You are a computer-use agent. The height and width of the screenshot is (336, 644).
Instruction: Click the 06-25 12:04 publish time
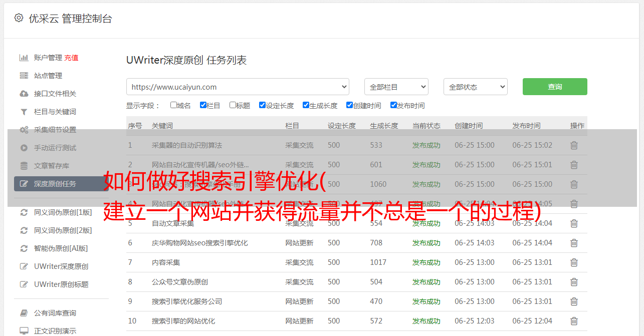532,321
